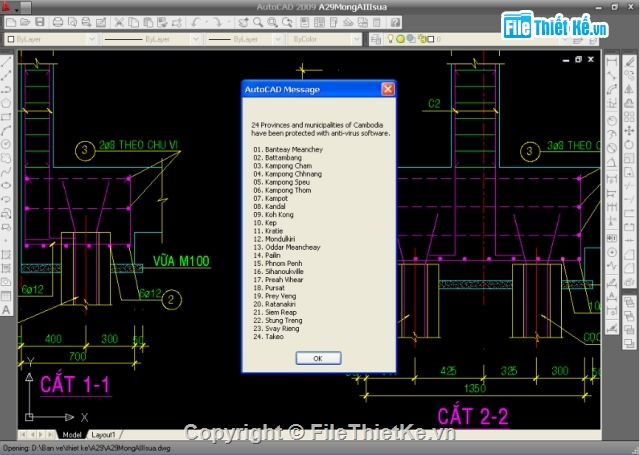Viewport: 640px width, 455px height.
Task: Toggle layer freeze sun icon
Action: pos(400,39)
